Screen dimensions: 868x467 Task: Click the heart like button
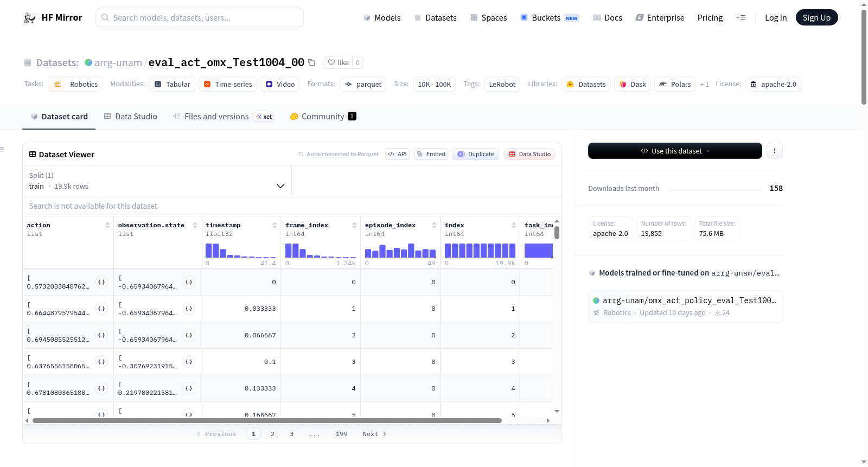click(x=338, y=62)
